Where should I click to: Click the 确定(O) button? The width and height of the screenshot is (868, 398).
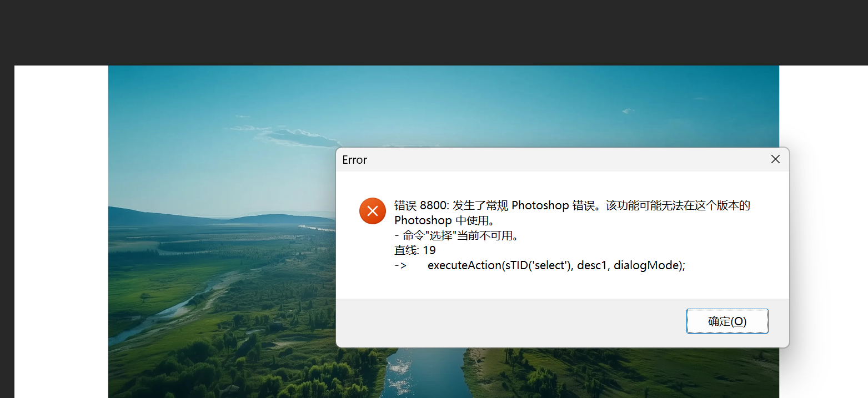727,321
